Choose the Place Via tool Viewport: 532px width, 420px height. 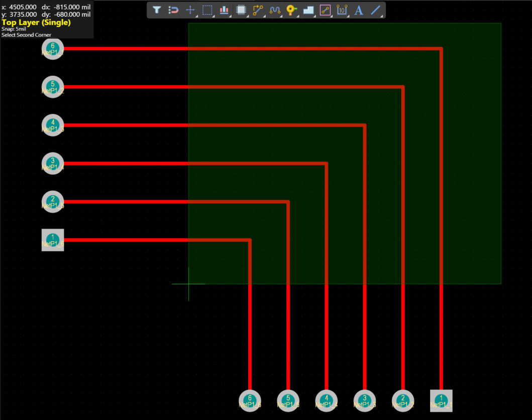(x=291, y=10)
